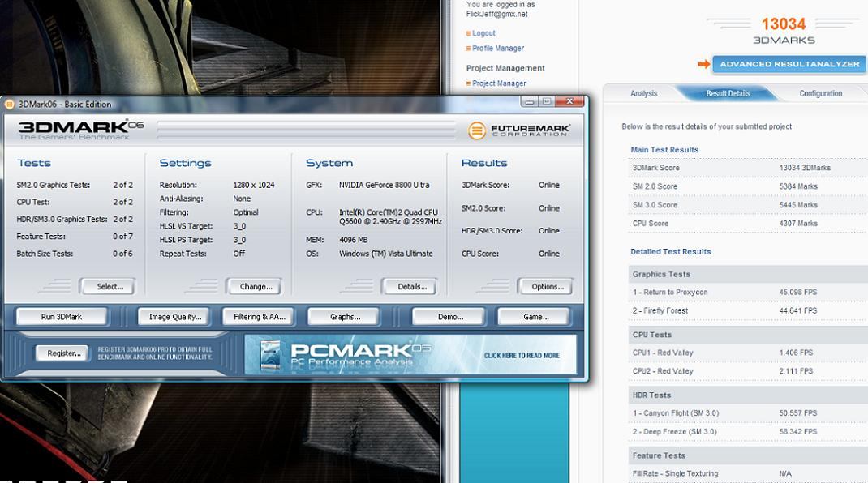Screen dimensions: 868x483
Task: Click 'CPU1 - Red Valley' row
Action: point(748,353)
